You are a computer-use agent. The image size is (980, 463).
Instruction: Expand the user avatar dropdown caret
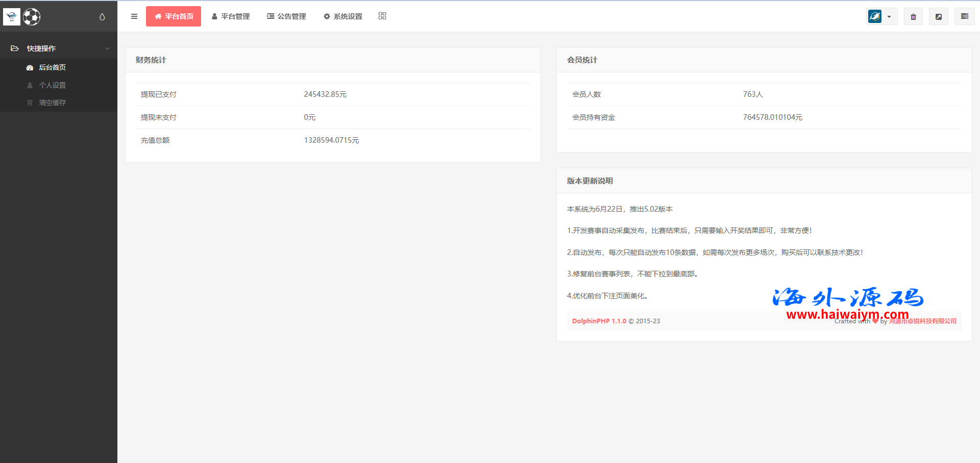point(889,17)
